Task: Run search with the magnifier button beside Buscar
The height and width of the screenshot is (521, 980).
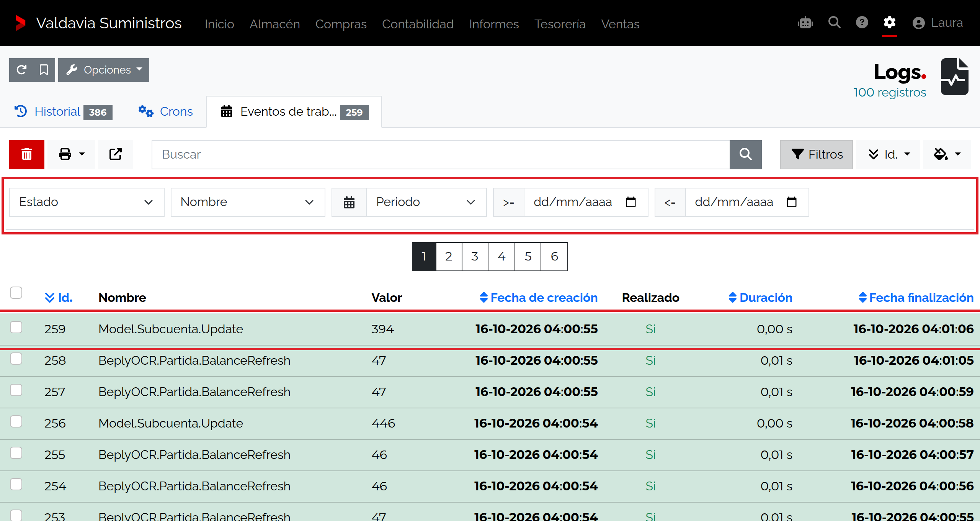Action: tap(745, 154)
